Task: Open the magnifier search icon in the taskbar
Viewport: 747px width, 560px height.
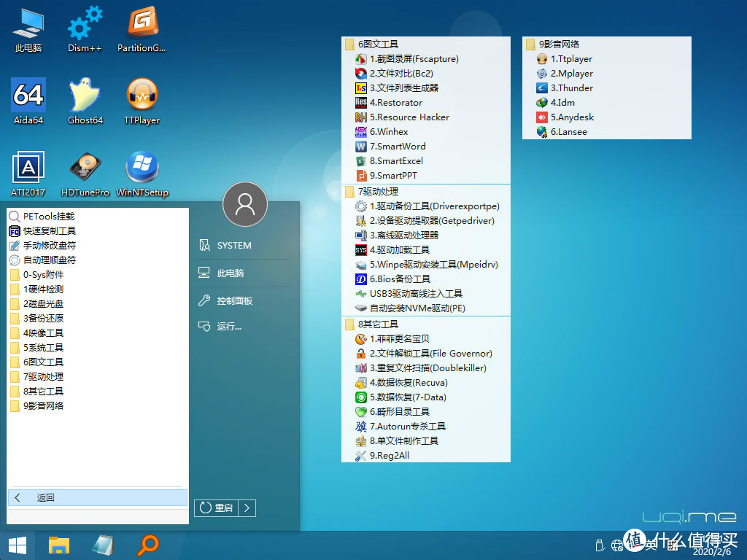Action: pyautogui.click(x=148, y=544)
